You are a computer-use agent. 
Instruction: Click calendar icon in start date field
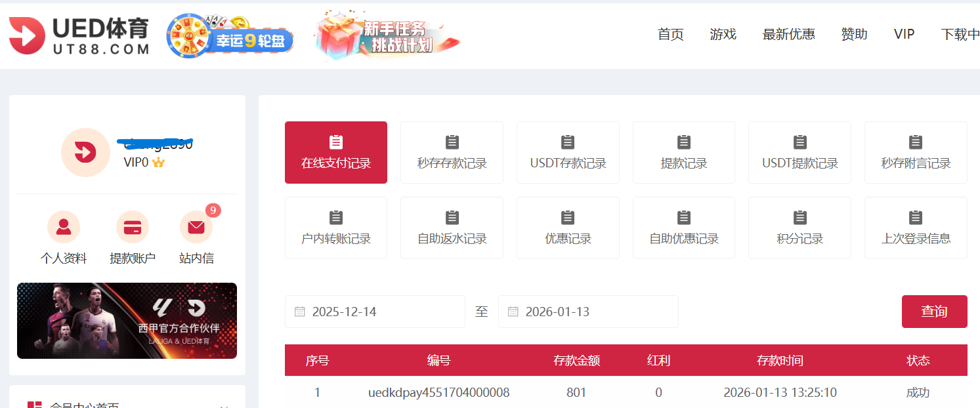pyautogui.click(x=300, y=312)
